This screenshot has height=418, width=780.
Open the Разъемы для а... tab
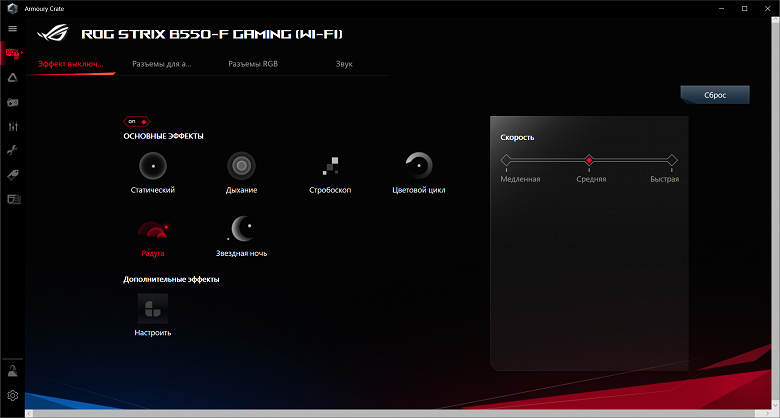click(x=162, y=64)
